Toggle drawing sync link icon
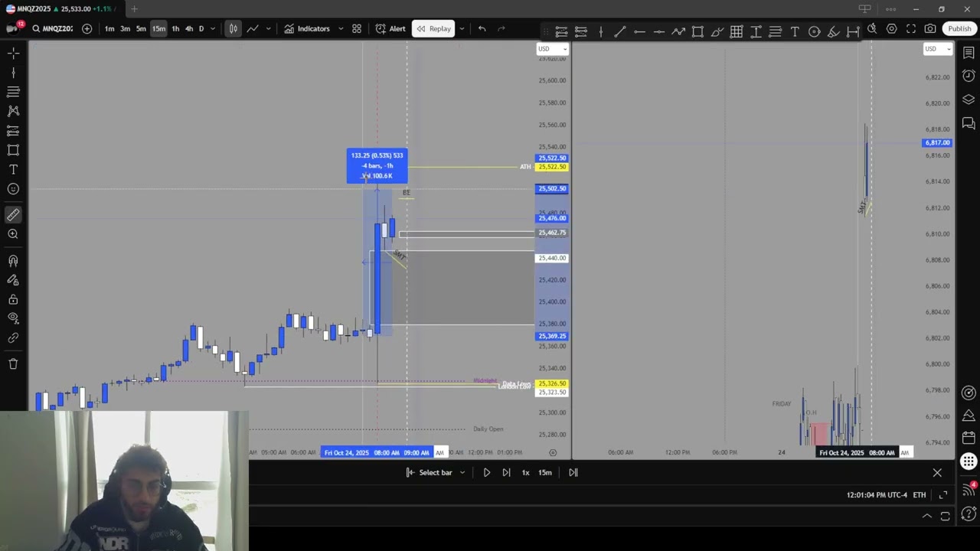This screenshot has width=980, height=551. pyautogui.click(x=13, y=337)
